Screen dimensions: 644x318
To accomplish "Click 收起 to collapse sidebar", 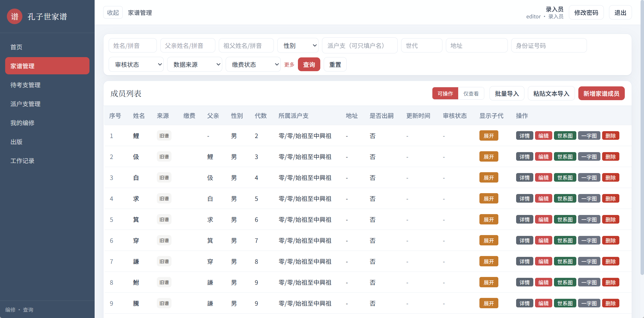I will pos(113,13).
